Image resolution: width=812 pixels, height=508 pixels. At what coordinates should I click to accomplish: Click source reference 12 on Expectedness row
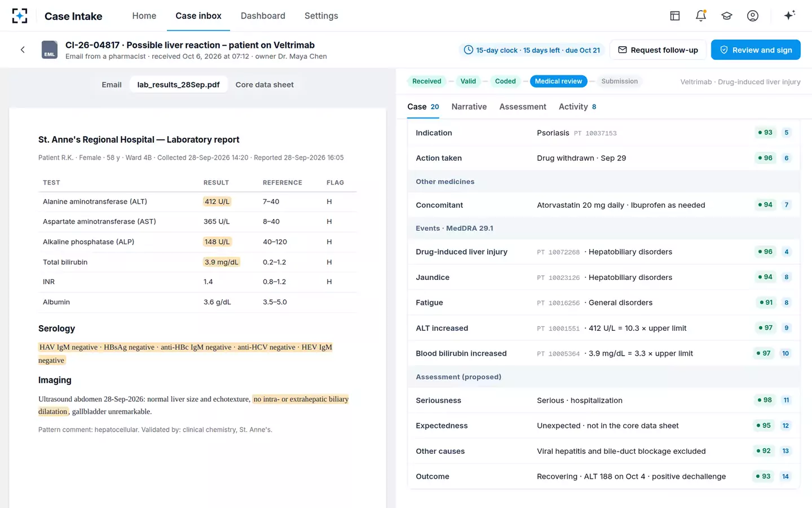[x=785, y=426]
